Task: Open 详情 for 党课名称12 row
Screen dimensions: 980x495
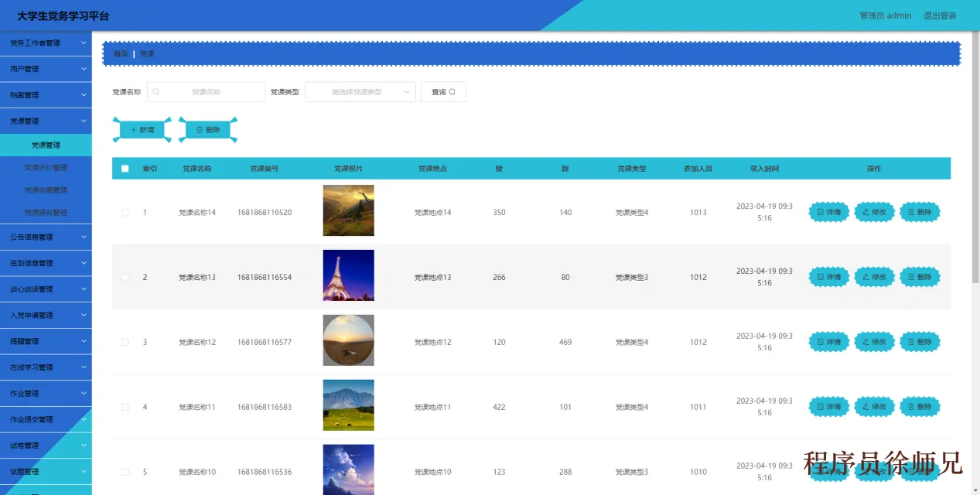Action: 829,342
